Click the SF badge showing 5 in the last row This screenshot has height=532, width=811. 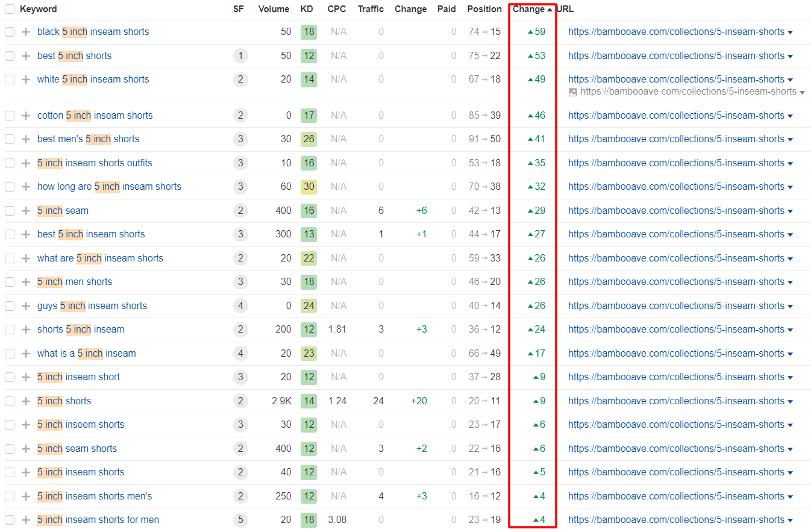coord(240,520)
